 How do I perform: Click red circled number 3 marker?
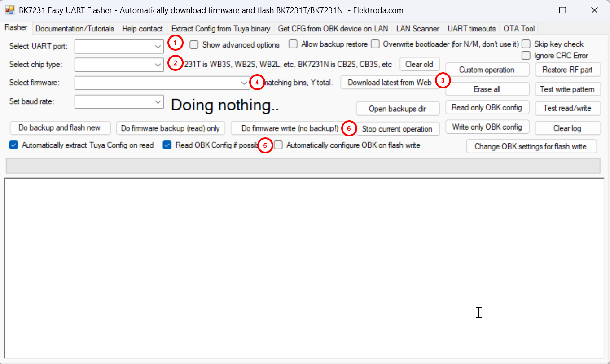443,80
